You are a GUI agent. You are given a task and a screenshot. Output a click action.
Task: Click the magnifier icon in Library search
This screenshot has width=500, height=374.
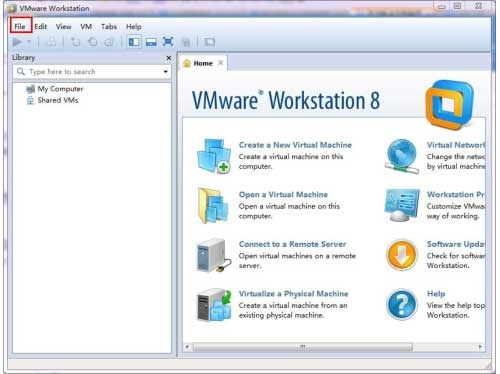pyautogui.click(x=21, y=71)
